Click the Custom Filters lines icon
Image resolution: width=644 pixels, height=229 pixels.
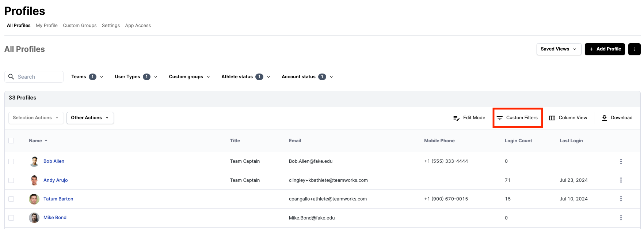point(499,118)
